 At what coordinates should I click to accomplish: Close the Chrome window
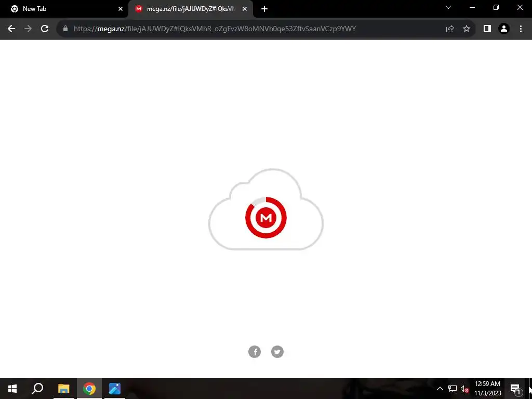point(520,7)
